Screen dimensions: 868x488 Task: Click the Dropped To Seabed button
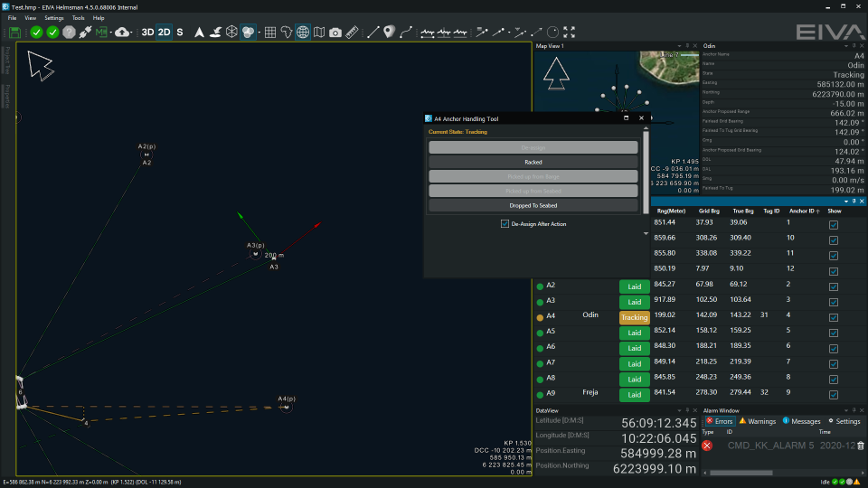(533, 206)
